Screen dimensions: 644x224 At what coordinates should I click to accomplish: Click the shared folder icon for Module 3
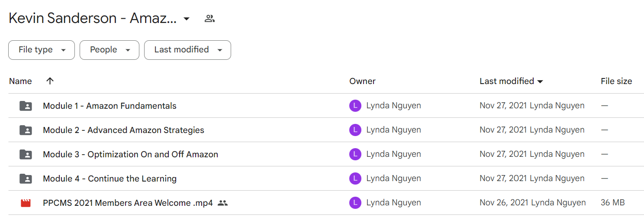point(26,154)
